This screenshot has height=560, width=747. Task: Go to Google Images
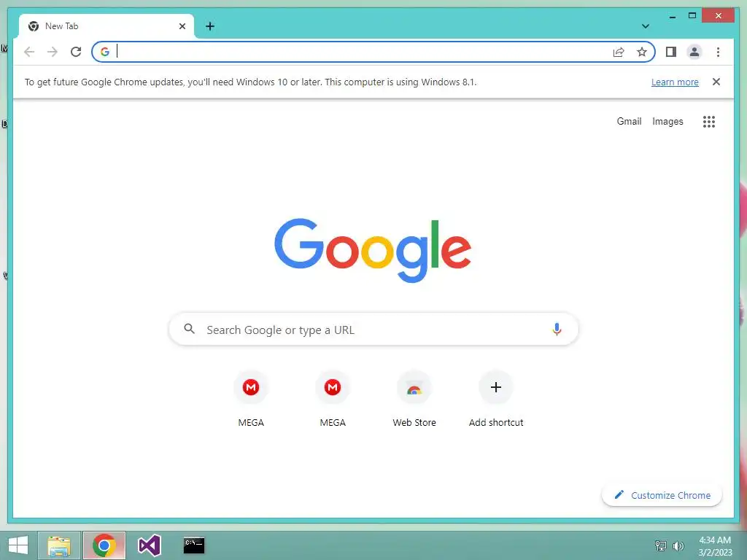[x=667, y=122]
